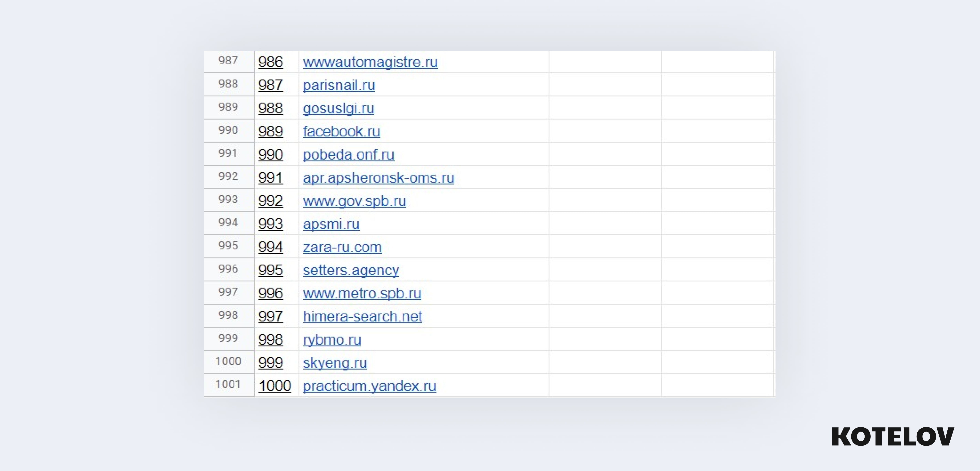Click the apr.apsheronsk-oms.ru link
This screenshot has width=980, height=471.
(378, 178)
